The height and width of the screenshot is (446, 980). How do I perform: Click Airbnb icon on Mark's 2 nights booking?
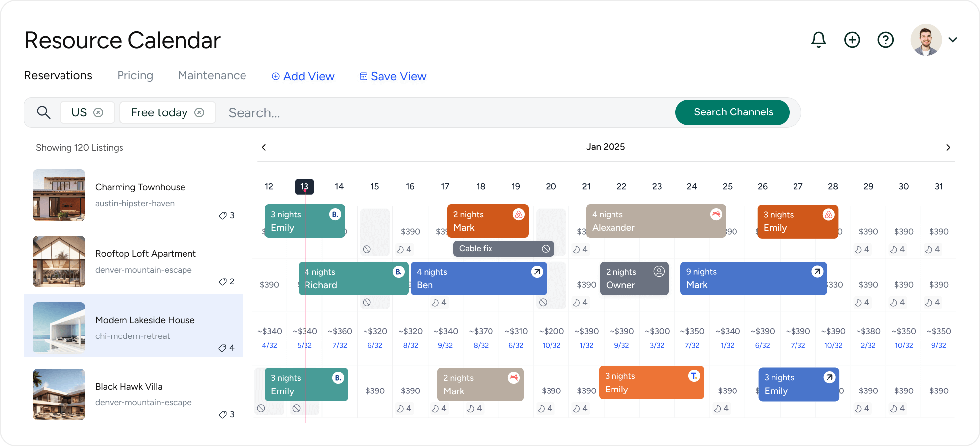click(518, 215)
